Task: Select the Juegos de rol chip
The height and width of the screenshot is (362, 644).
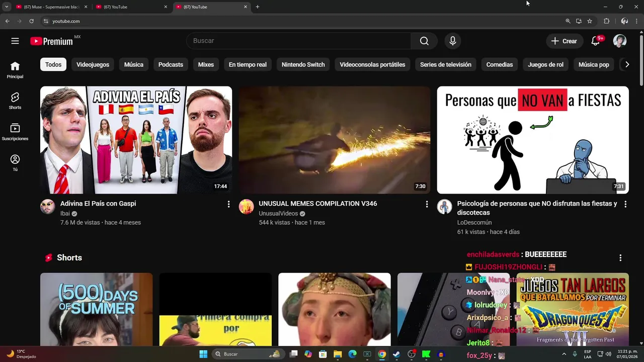Action: (x=545, y=64)
